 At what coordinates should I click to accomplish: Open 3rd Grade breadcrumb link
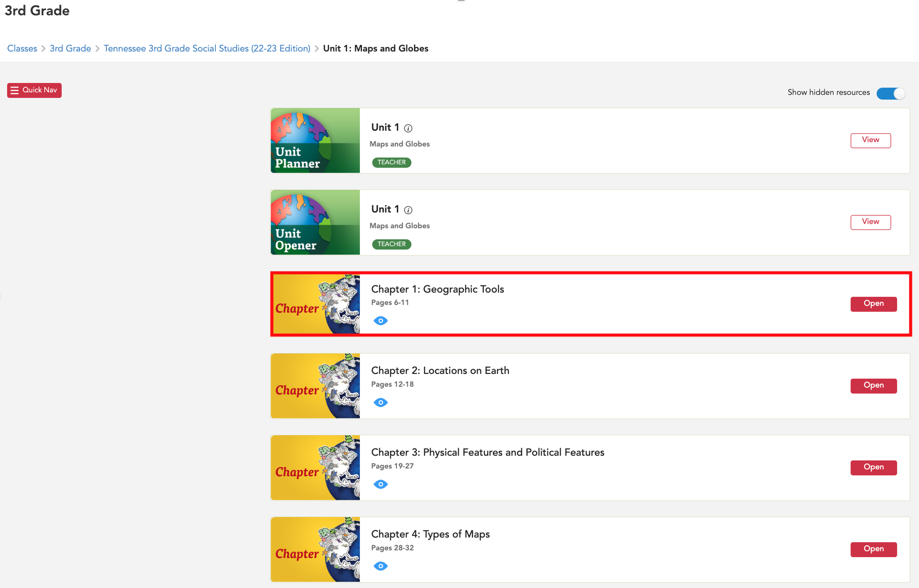point(70,49)
